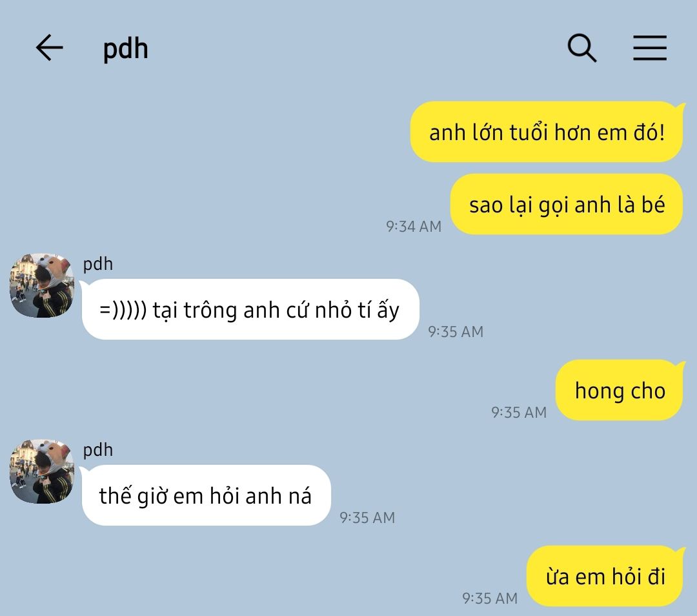Tap message 'thế giờ em hỏi anh ná'
This screenshot has width=697, height=616.
[x=206, y=495]
